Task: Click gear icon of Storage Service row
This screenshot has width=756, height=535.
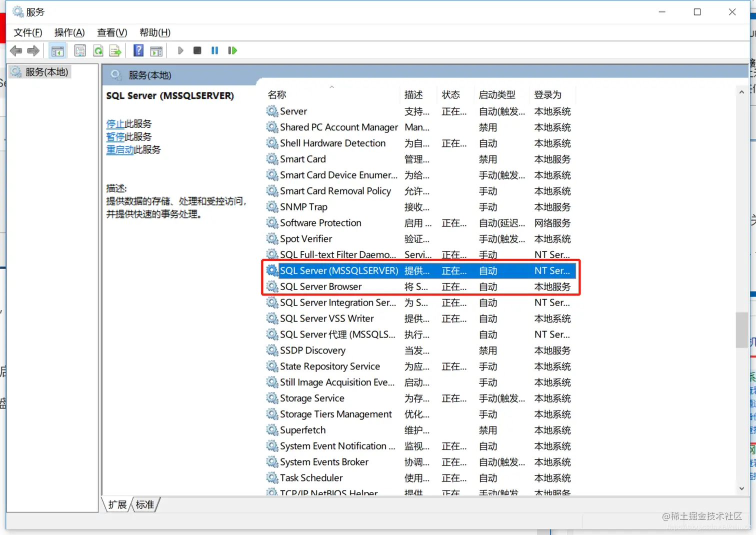Action: tap(272, 398)
